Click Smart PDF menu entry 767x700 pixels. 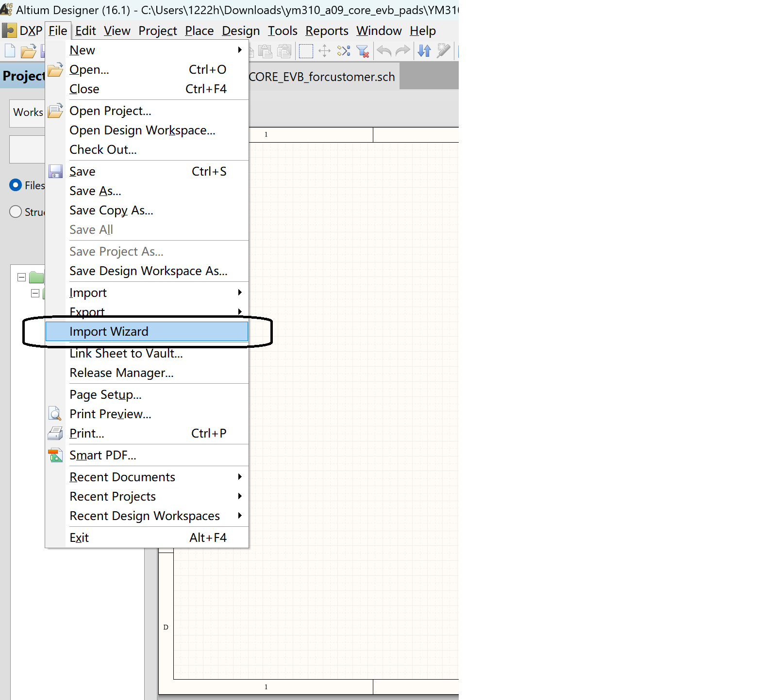click(102, 455)
